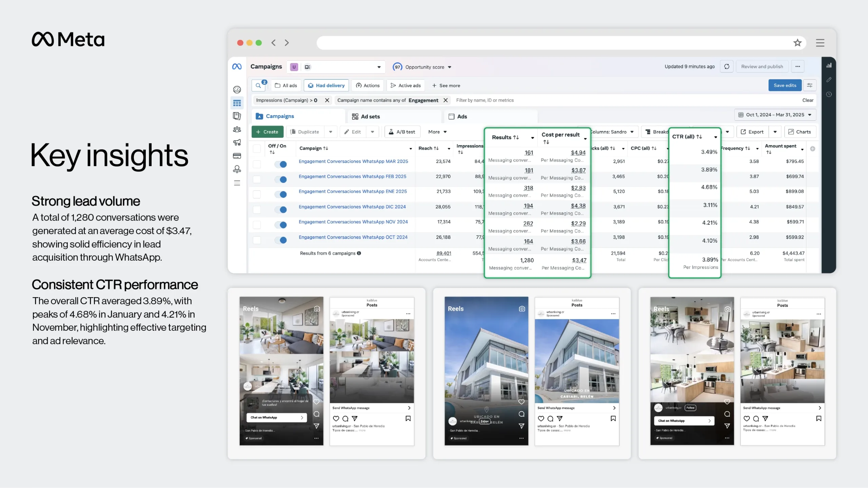The height and width of the screenshot is (488, 868).
Task: Click the Billing card icon in sidebar
Action: pyautogui.click(x=237, y=156)
